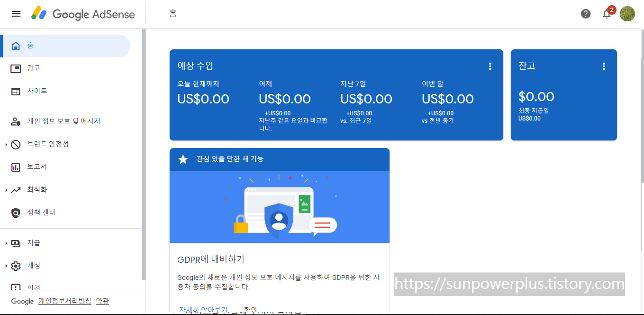
Task: Click the 홈 page title in header
Action: [x=173, y=14]
